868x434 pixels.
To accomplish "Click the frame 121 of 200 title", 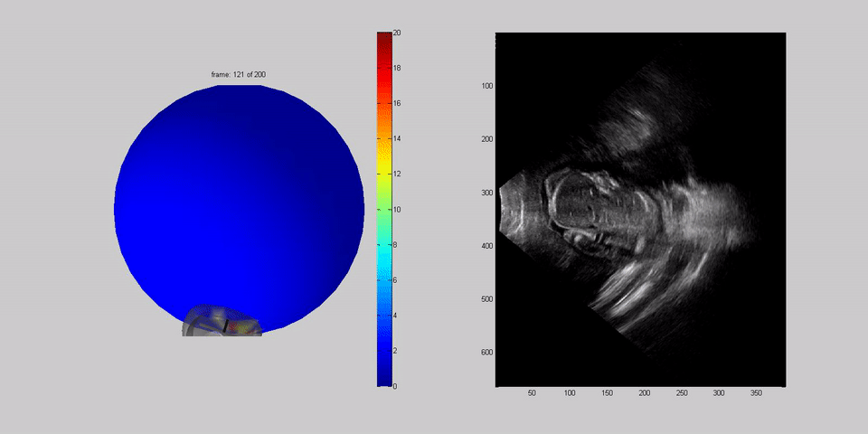I will point(239,74).
